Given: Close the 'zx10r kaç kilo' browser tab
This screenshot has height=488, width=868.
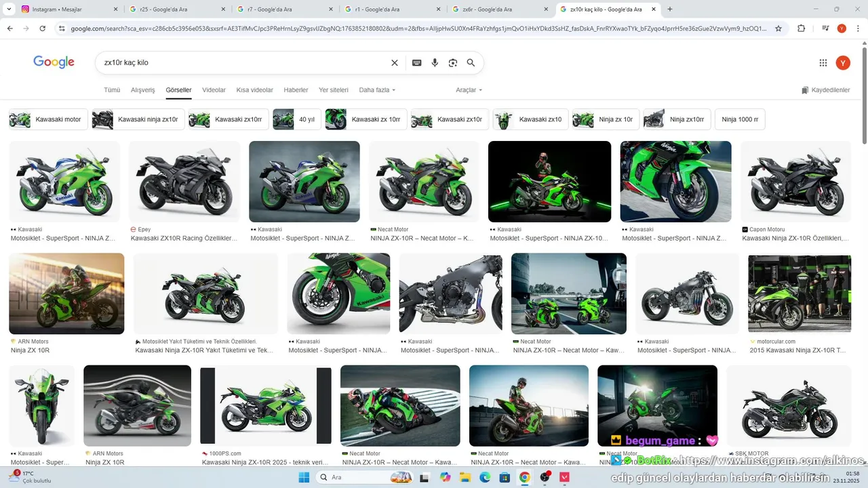Looking at the screenshot, I should click(x=653, y=9).
